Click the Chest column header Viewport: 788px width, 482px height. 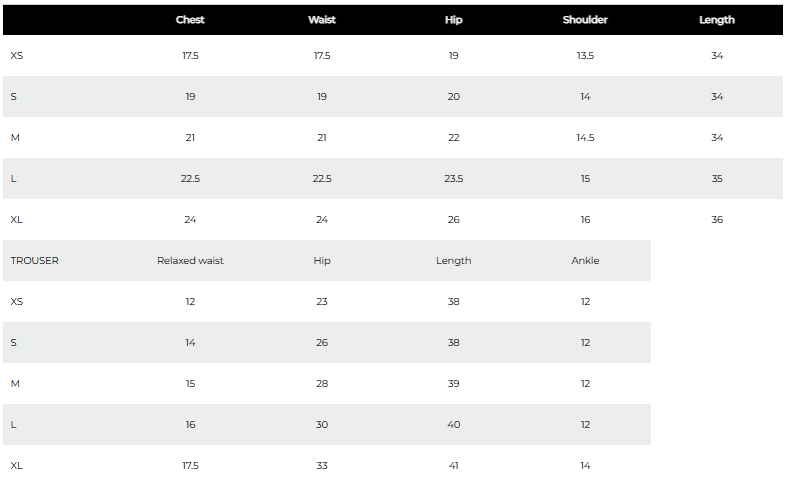coord(190,20)
